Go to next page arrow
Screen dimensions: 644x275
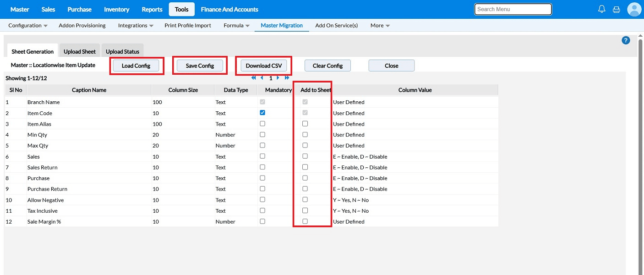point(278,78)
